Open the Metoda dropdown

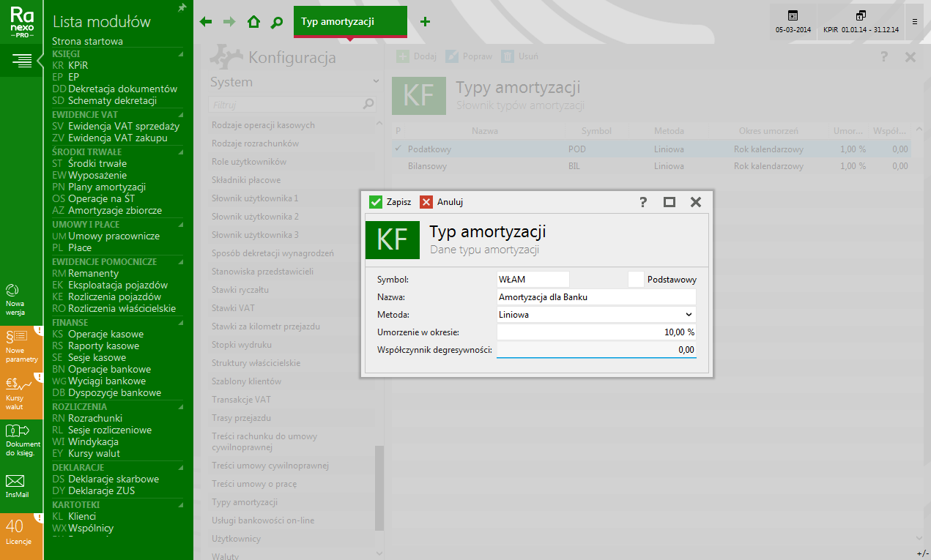(596, 315)
